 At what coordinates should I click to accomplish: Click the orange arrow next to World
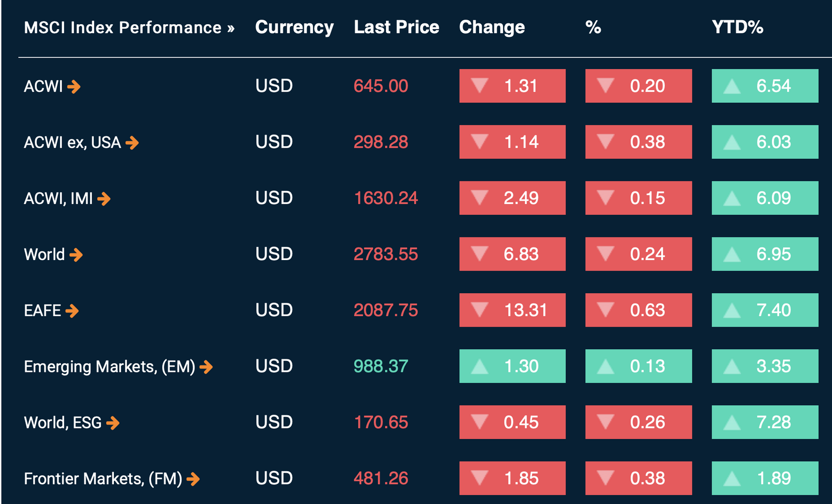(x=76, y=255)
